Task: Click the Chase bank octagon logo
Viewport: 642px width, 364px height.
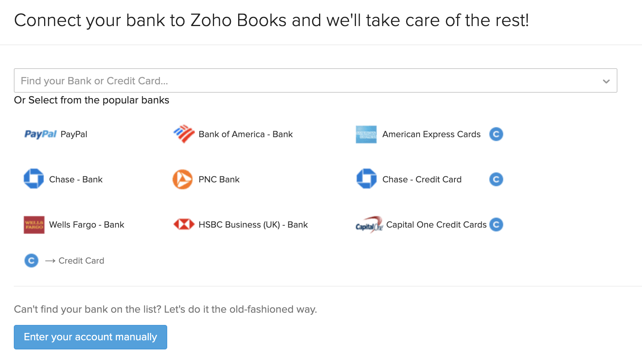Action: [34, 179]
